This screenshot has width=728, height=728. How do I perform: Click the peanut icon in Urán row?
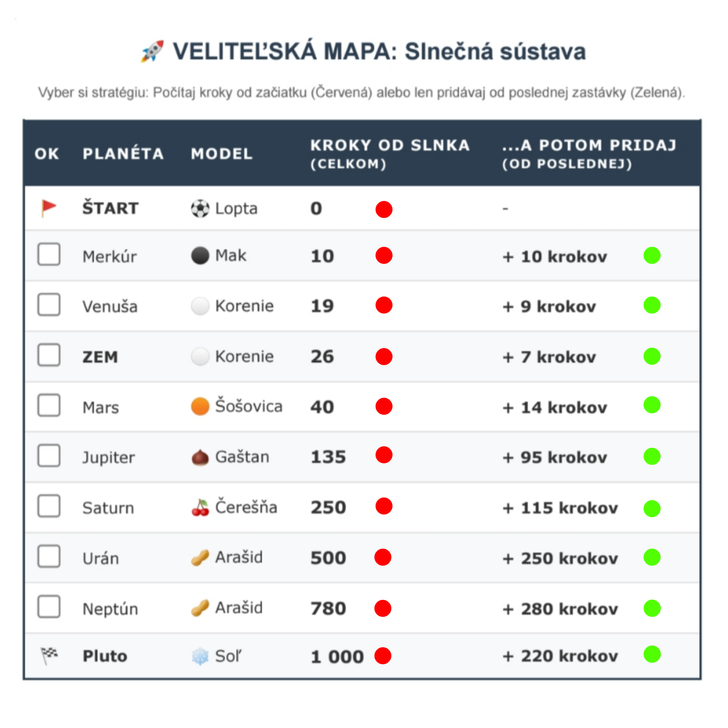(x=200, y=558)
